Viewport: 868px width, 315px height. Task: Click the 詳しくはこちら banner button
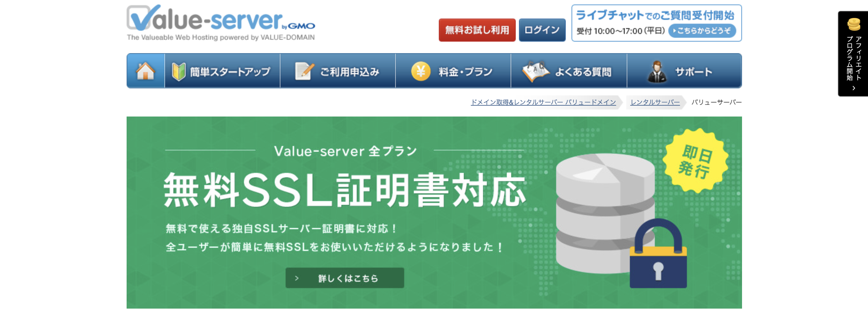point(344,278)
